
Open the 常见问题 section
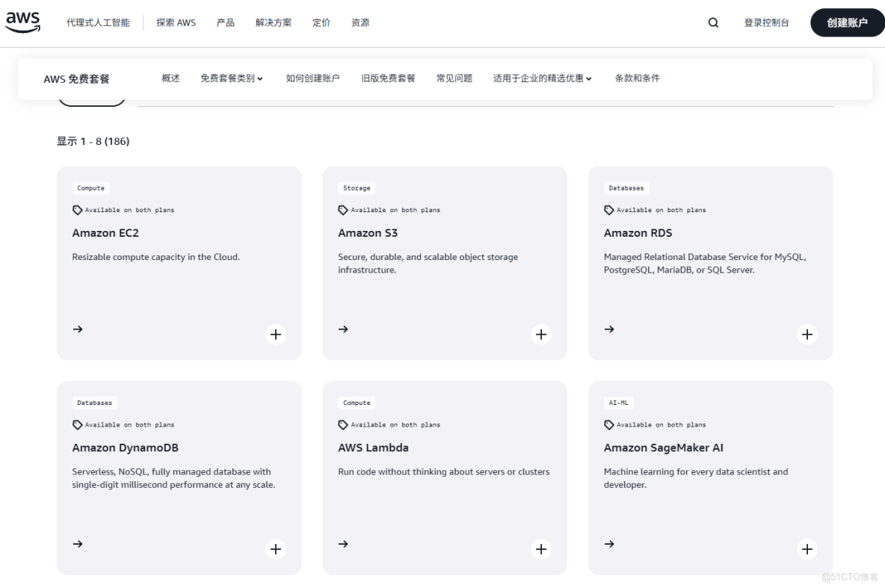(454, 78)
